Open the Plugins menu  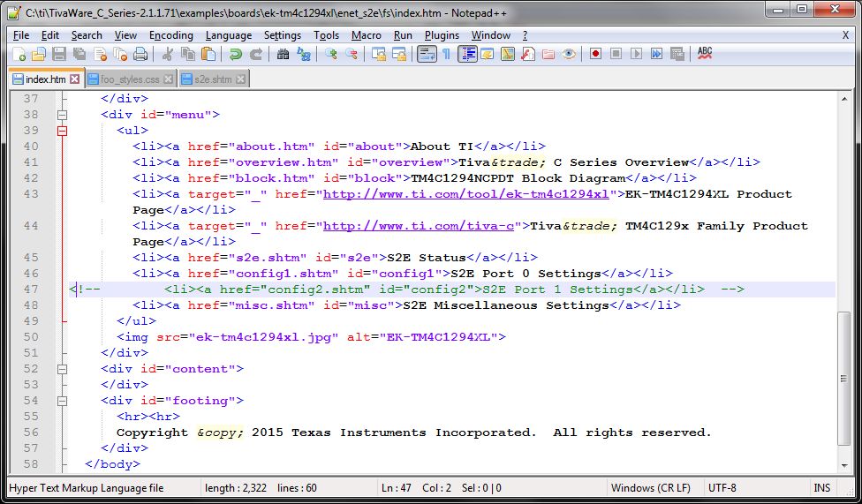[442, 35]
